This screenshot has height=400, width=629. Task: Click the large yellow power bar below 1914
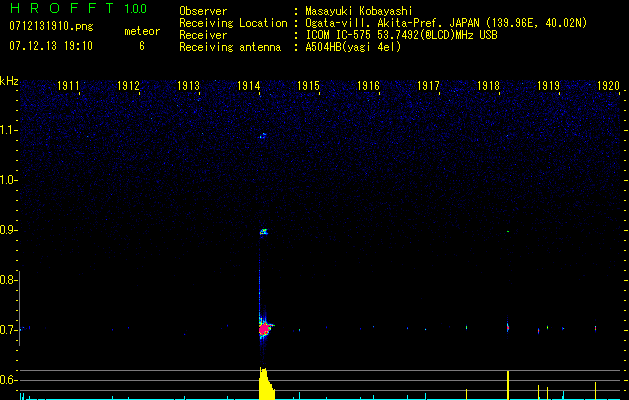266,386
